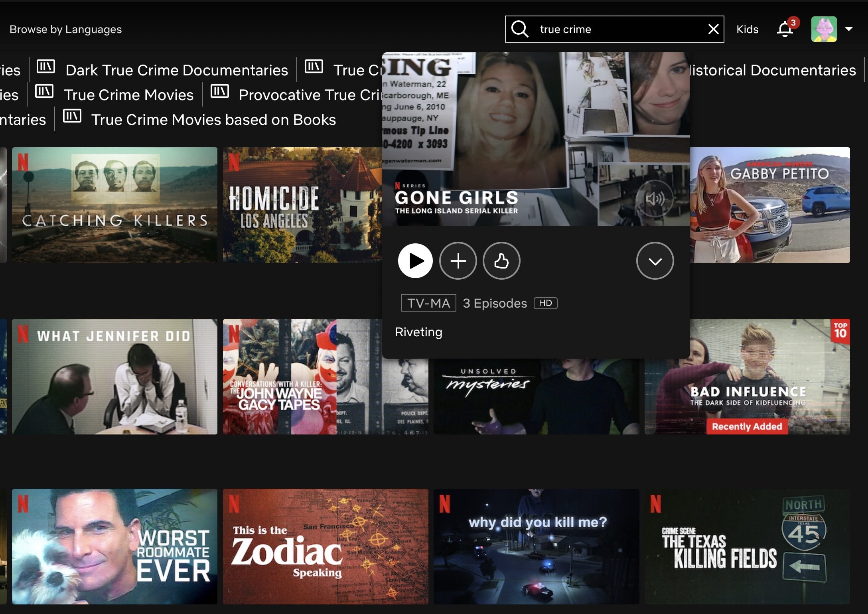Open Unsolved Mysteries title

pyautogui.click(x=536, y=397)
